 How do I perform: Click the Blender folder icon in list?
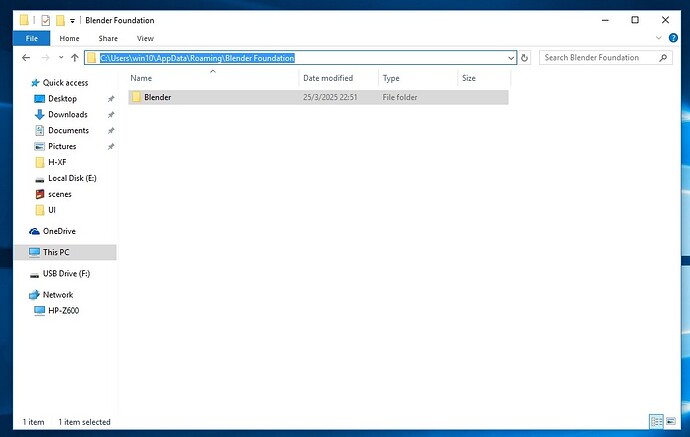[136, 97]
